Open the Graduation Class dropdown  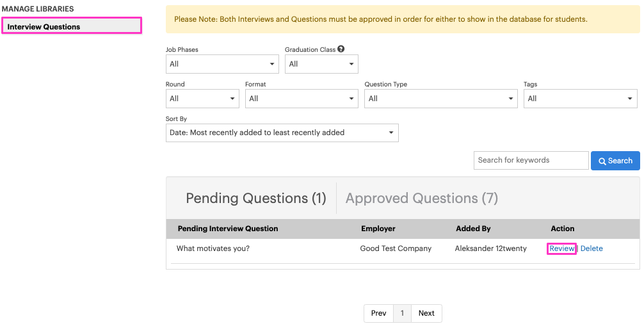pos(321,64)
